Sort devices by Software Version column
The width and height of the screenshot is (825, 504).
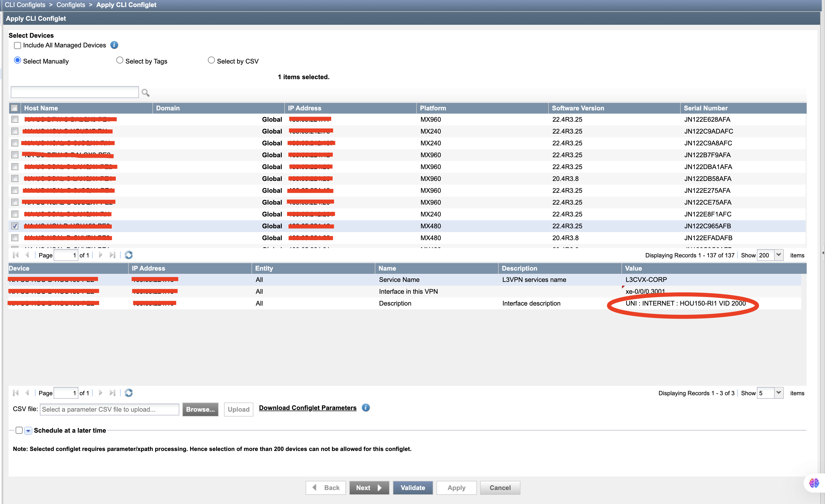click(614, 108)
